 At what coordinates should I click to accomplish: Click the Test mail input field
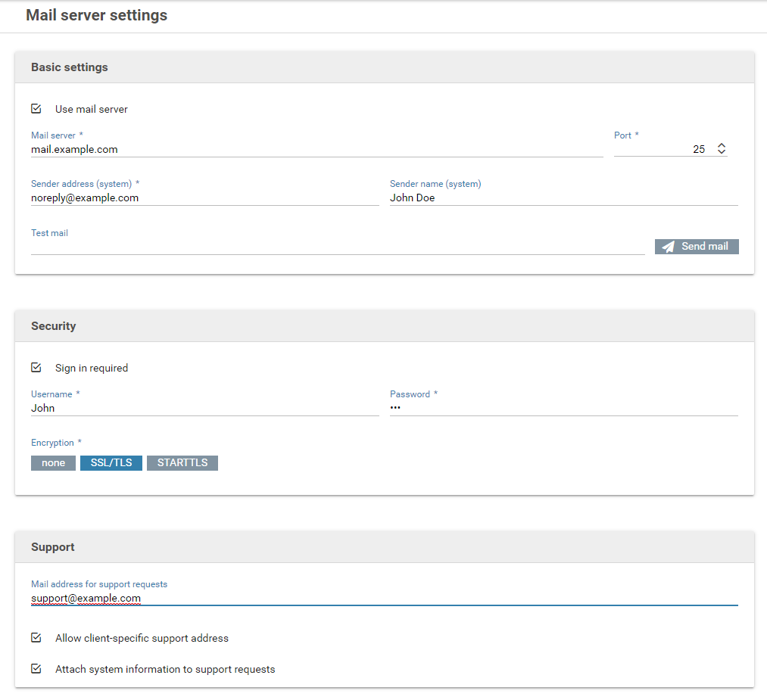(x=338, y=247)
